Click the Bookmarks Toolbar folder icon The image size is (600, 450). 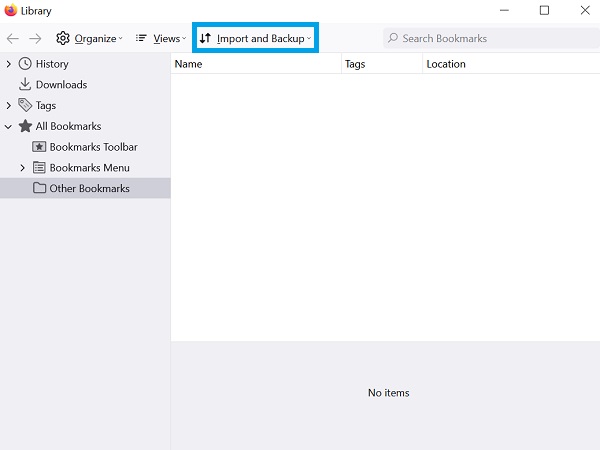[40, 147]
